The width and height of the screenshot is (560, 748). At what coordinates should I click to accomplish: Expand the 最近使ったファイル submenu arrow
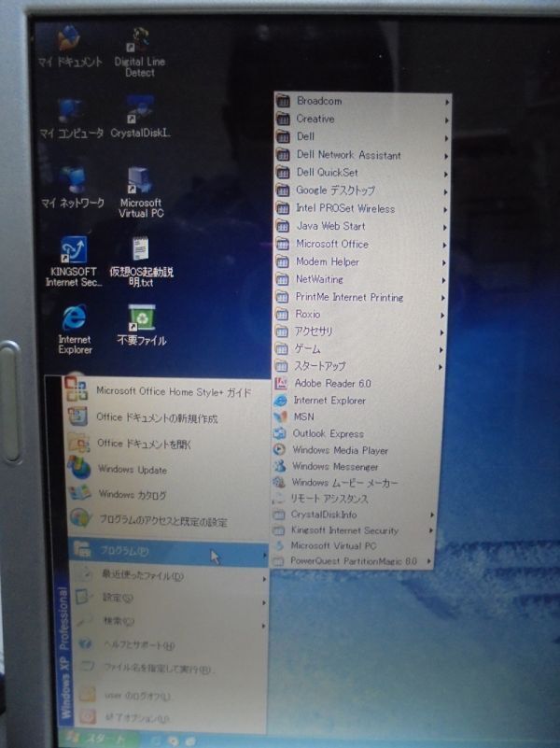pos(264,579)
